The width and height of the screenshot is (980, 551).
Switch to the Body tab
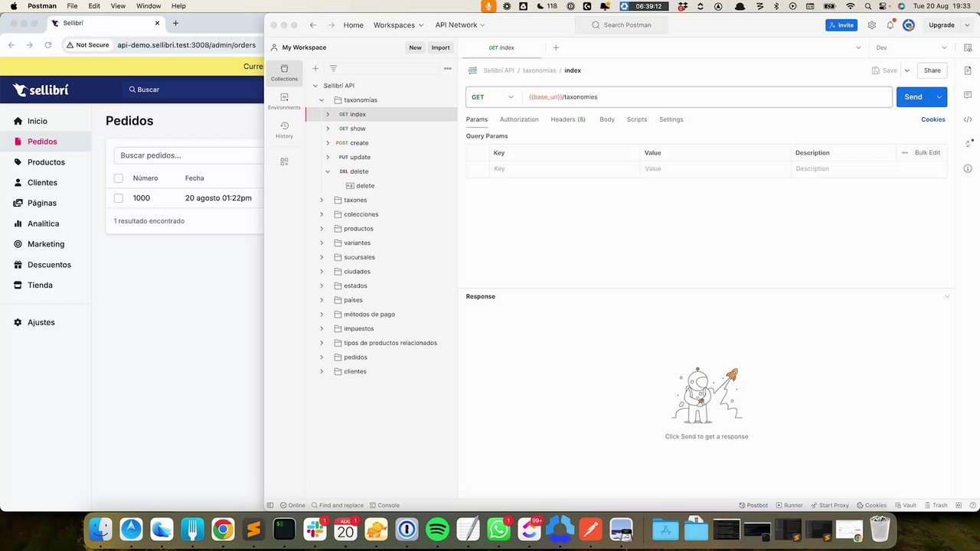click(607, 119)
